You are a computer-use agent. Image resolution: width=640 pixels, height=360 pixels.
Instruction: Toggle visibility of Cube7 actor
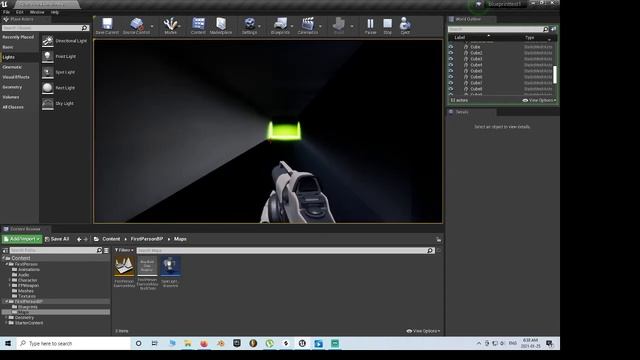click(451, 83)
